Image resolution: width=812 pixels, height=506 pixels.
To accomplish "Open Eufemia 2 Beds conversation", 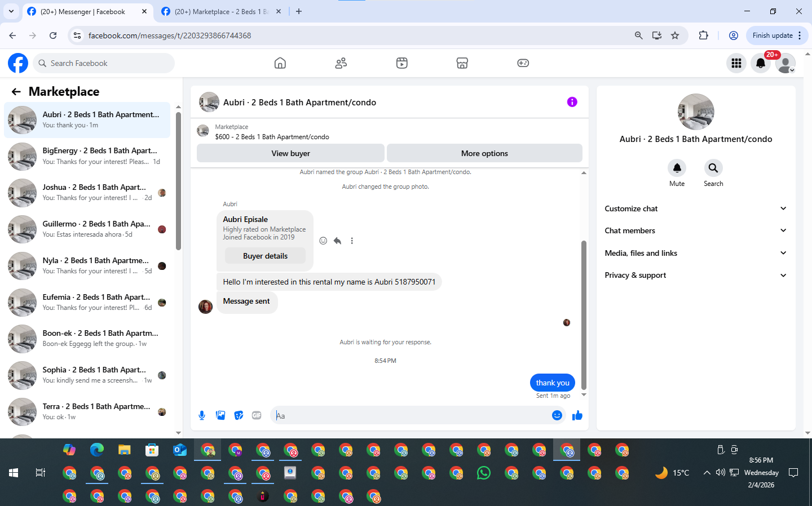I will 87,303.
